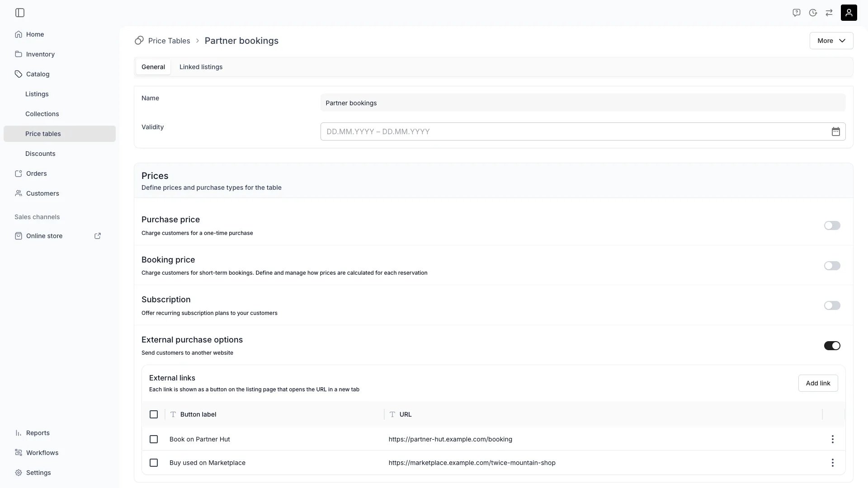Screen dimensions: 868x488
Task: Open Discounts under Catalog
Action: click(x=60, y=154)
